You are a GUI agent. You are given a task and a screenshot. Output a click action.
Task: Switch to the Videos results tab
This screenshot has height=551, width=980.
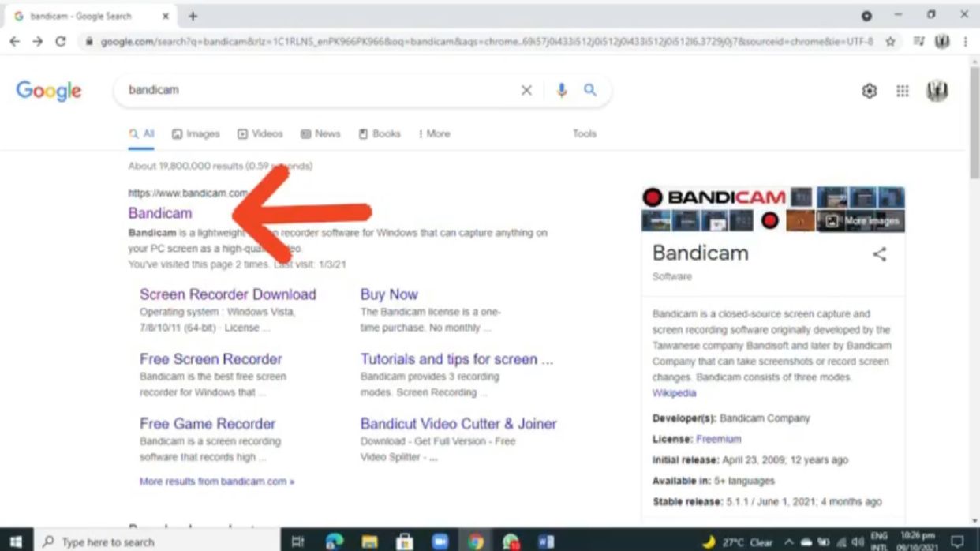(260, 134)
